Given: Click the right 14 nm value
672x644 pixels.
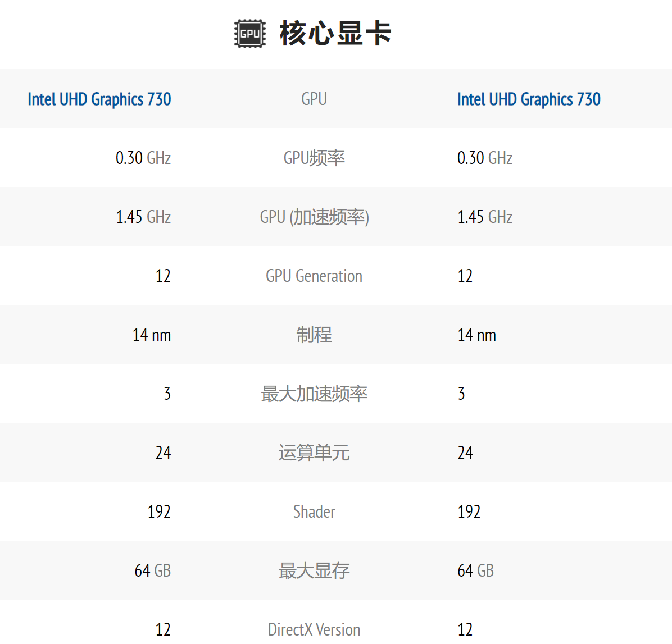Looking at the screenshot, I should click(x=476, y=335).
